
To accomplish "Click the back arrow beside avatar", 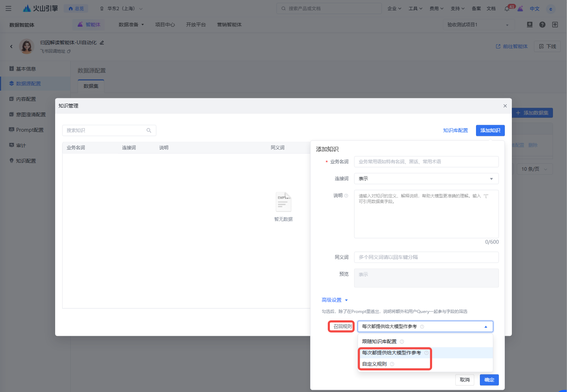I will tap(11, 46).
